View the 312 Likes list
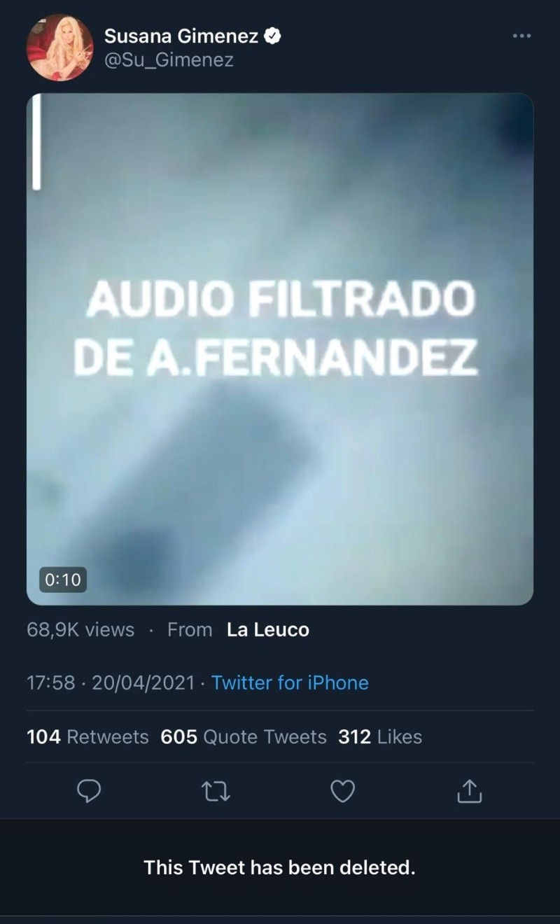 pos(380,737)
